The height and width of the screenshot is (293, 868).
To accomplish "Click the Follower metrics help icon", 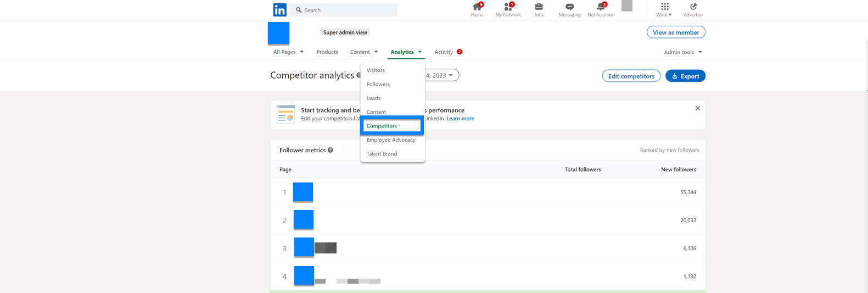I will click(x=331, y=150).
